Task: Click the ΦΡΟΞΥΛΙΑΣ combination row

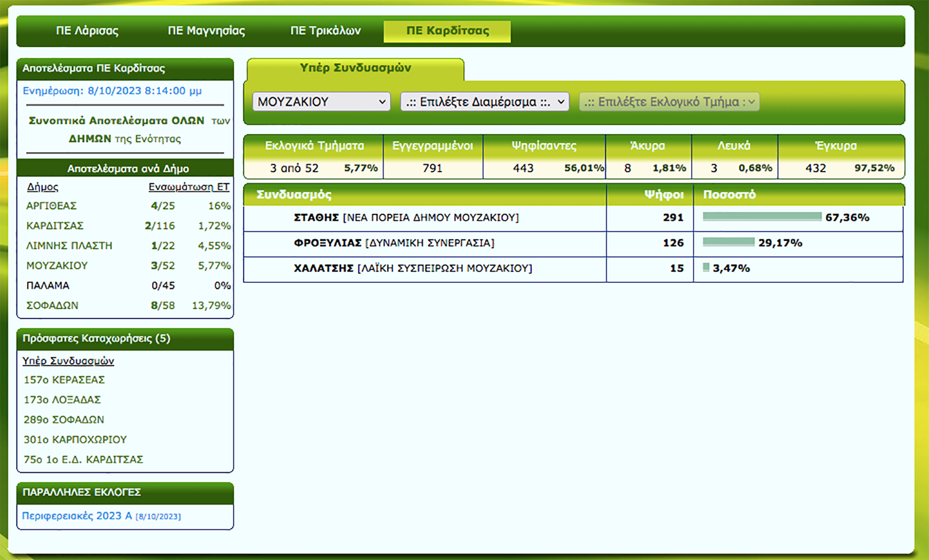Action: 393,243
